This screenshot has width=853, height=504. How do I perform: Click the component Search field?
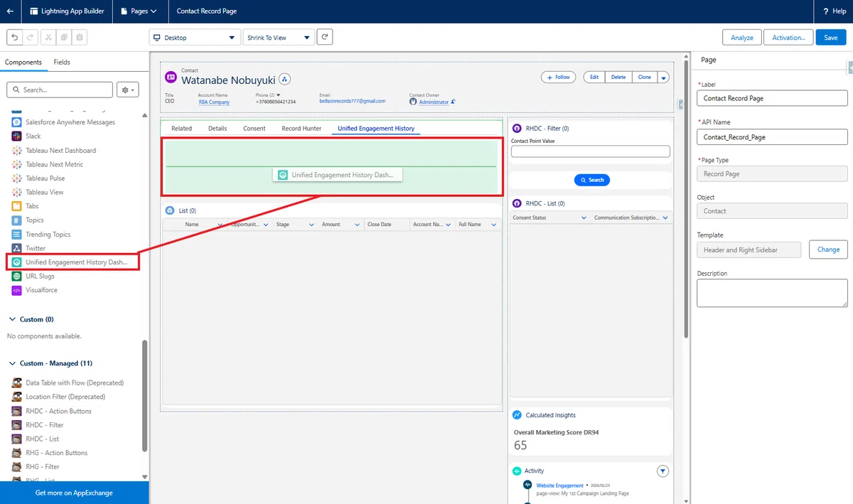(x=60, y=90)
